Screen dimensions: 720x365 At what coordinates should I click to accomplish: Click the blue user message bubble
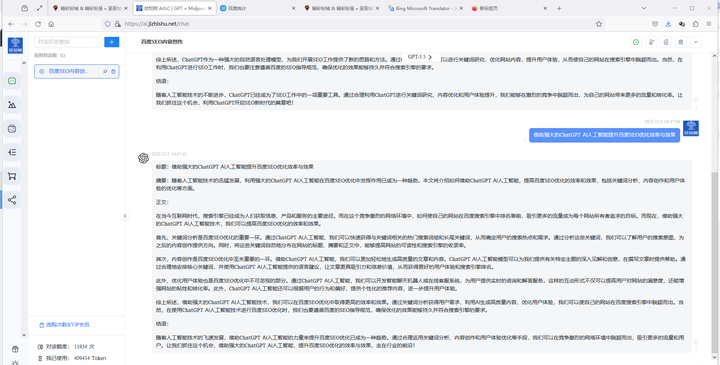point(604,135)
